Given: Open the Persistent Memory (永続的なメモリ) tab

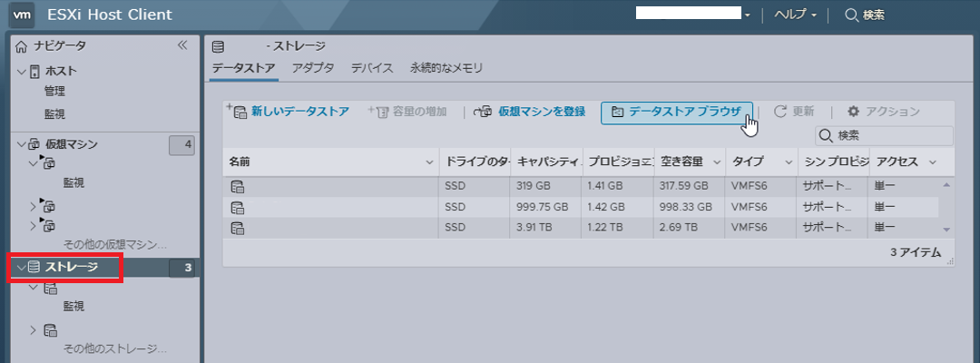Looking at the screenshot, I should click(446, 68).
